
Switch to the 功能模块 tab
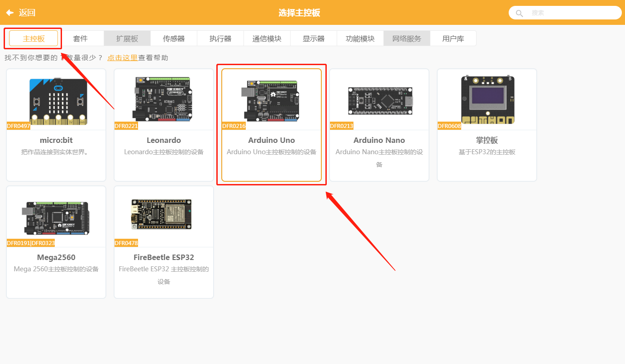pos(360,38)
